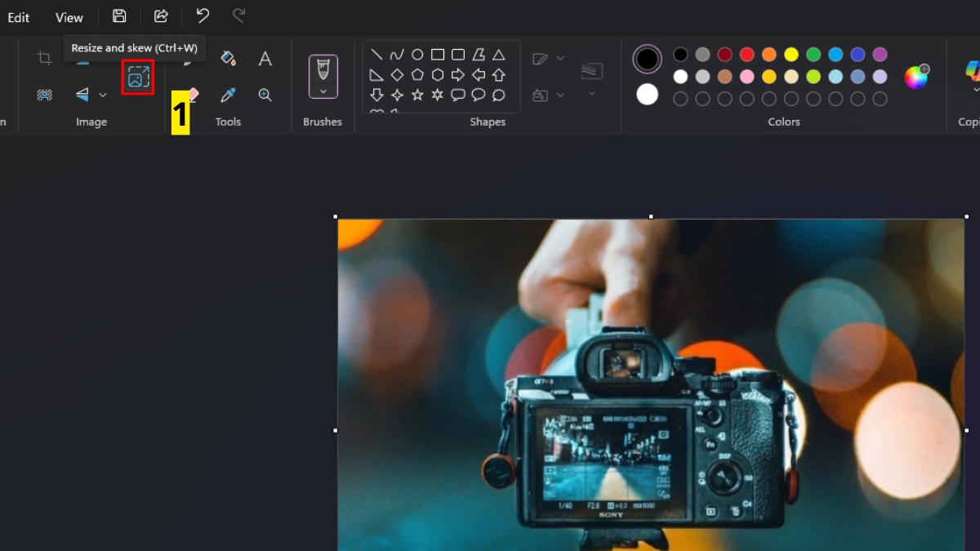
Task: Choose the Diamond shape
Action: pos(397,75)
